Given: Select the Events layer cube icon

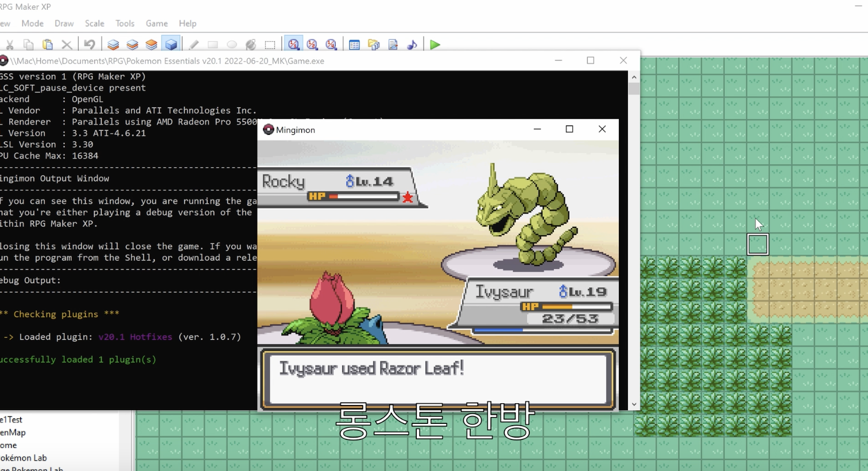Looking at the screenshot, I should 171,45.
